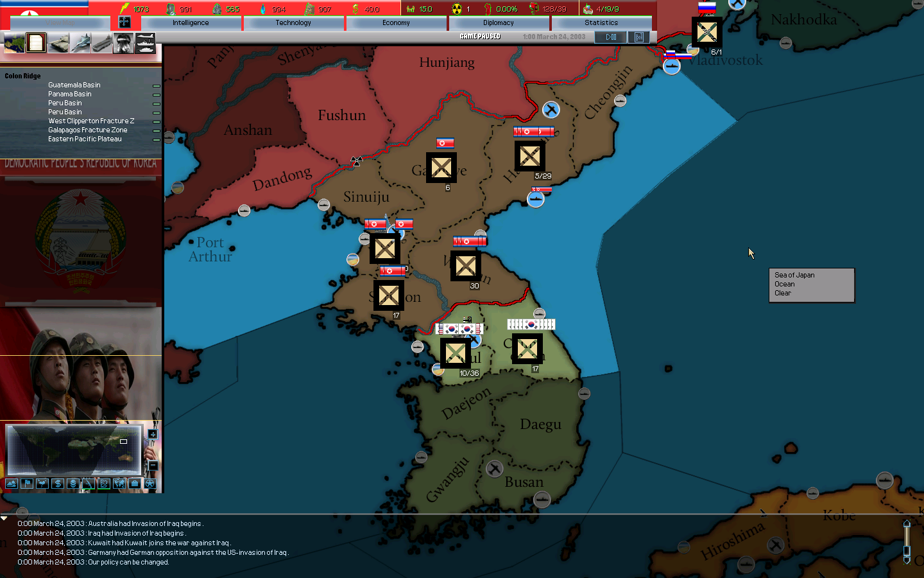Viewport: 924px width, 578px height.
Task: Switch to the economic dollar map mode
Action: pos(58,484)
